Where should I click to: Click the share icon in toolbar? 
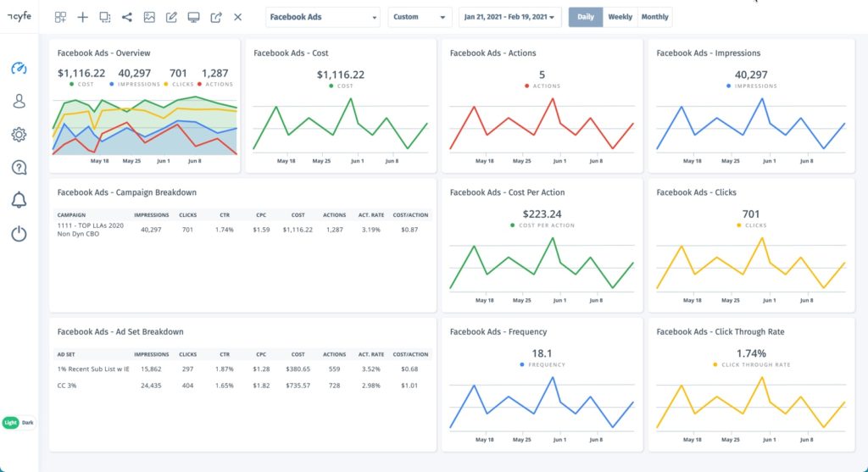(x=127, y=17)
